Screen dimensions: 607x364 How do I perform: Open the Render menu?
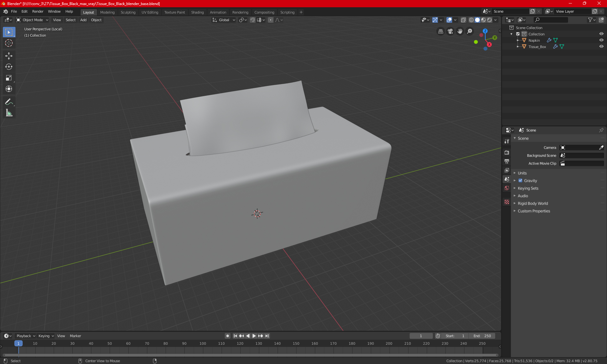coord(38,11)
